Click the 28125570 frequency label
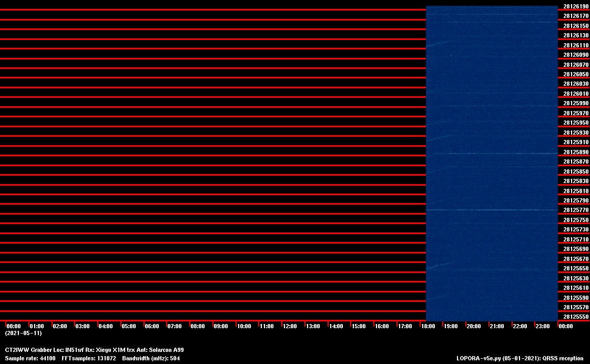Screen dimensions: 590x364 coord(576,308)
